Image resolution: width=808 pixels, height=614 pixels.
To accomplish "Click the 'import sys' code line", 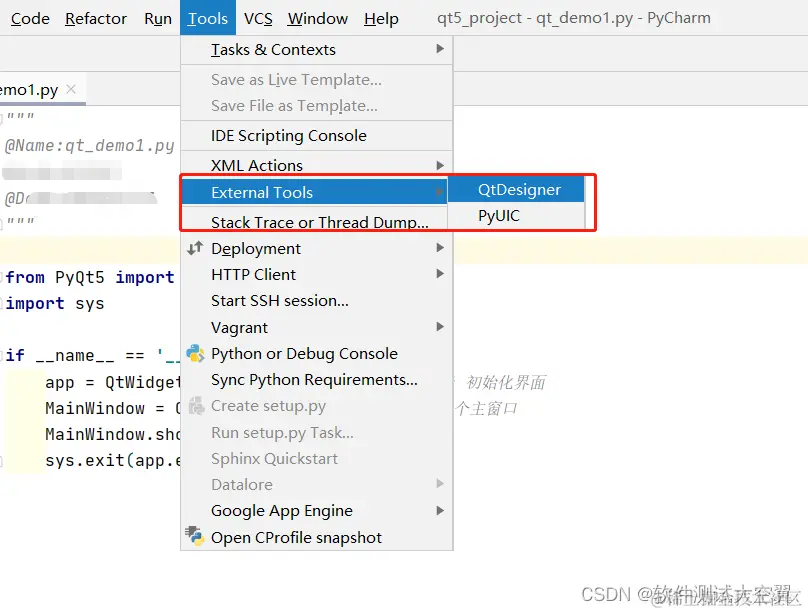I will click(55, 303).
